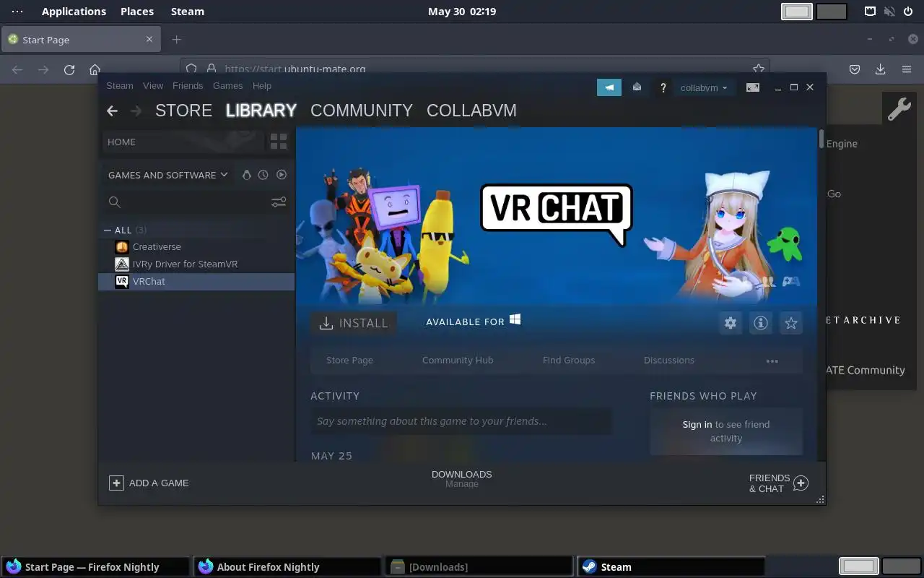Open the Games menu in Steam
Image resolution: width=924 pixels, height=578 pixels.
(x=227, y=85)
